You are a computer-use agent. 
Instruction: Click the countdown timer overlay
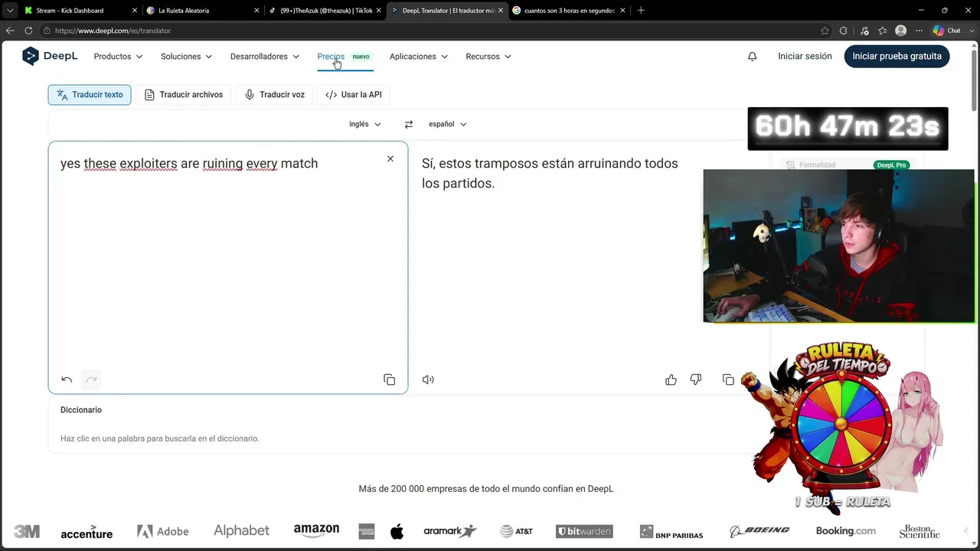[848, 128]
